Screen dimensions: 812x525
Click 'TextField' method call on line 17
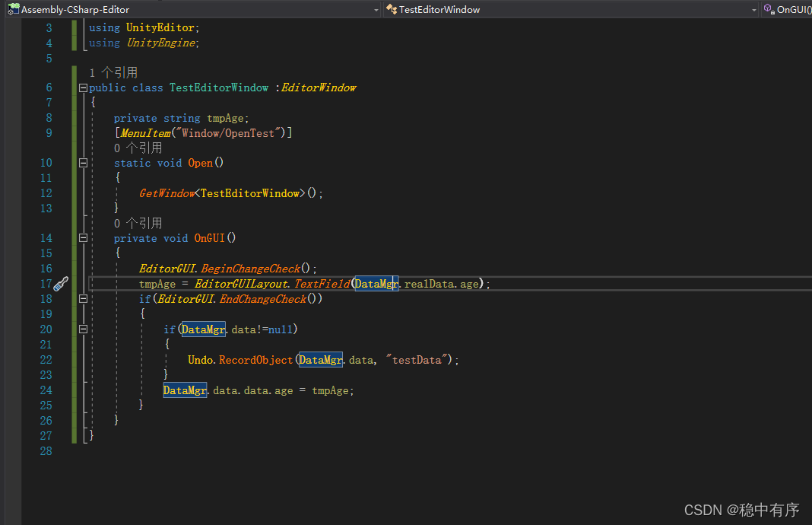(322, 284)
